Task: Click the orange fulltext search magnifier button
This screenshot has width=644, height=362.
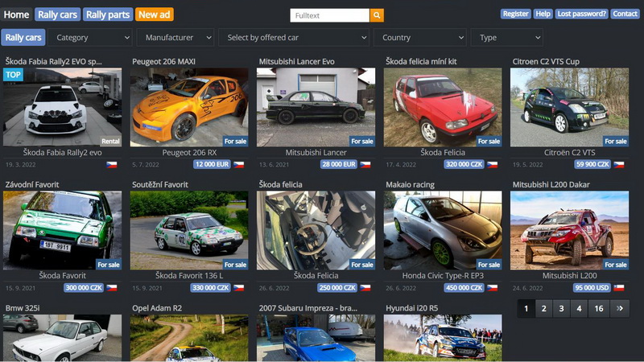Action: point(377,15)
